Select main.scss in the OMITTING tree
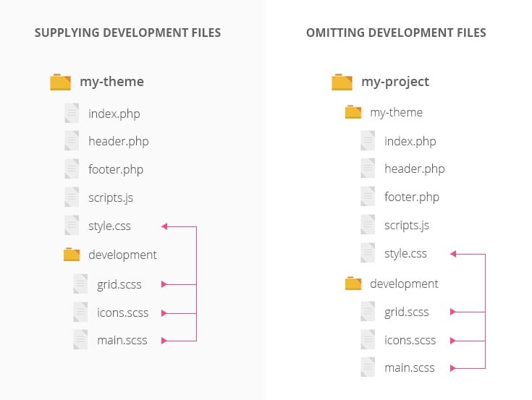This screenshot has width=532, height=400. [x=410, y=367]
